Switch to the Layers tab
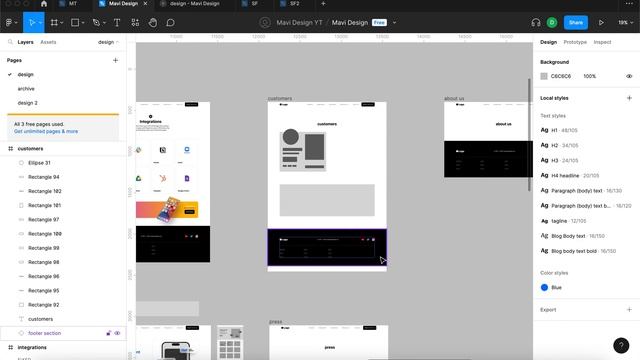Screen dimensions: 640x360 pos(25,42)
